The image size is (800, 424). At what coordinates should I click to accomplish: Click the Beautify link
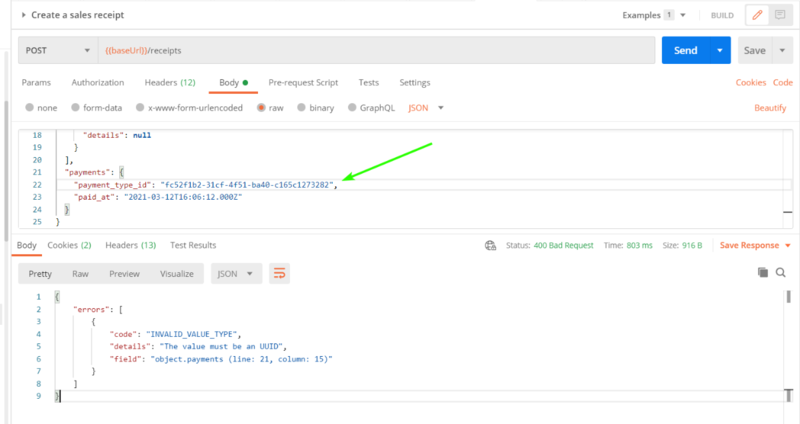(x=770, y=107)
